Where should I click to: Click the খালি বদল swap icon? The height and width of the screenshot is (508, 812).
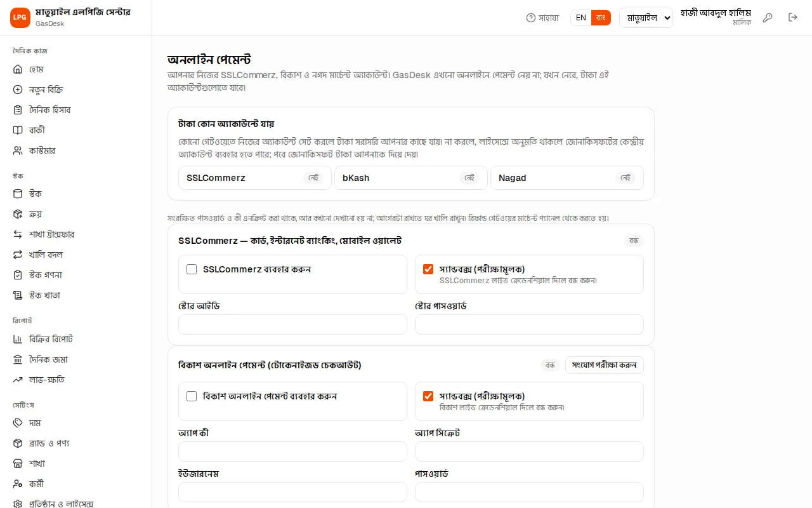coord(18,255)
